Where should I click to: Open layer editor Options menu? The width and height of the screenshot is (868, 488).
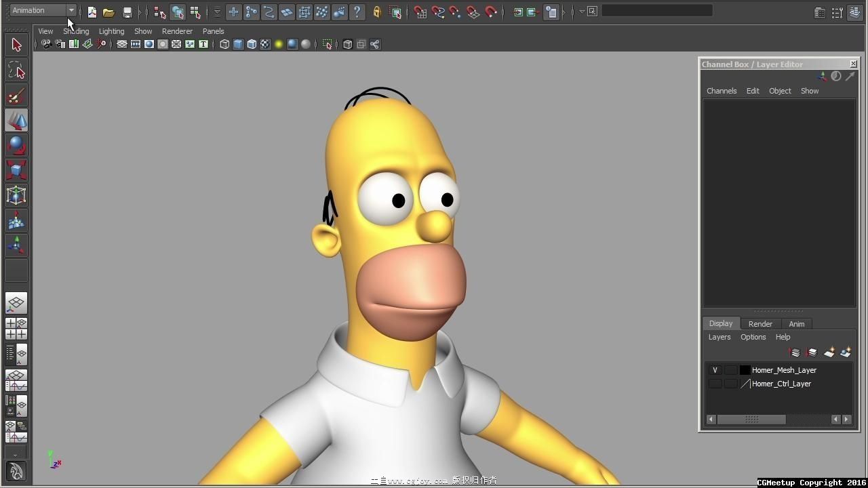[753, 337]
